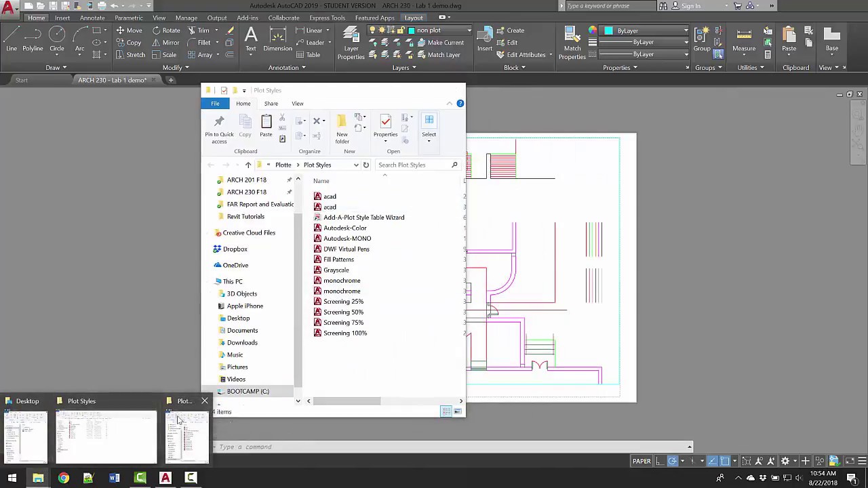This screenshot has width=868, height=488.
Task: Toggle ortho mode in status bar
Action: [659, 461]
